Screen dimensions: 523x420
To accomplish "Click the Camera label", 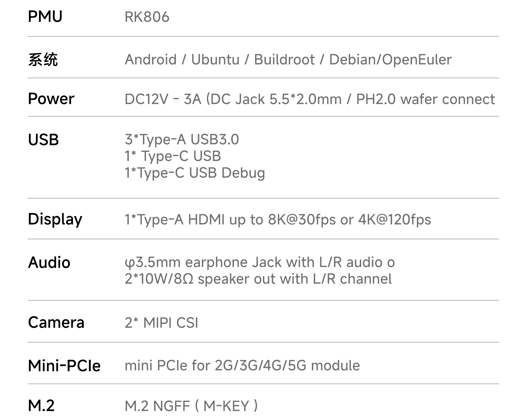I will [56, 323].
